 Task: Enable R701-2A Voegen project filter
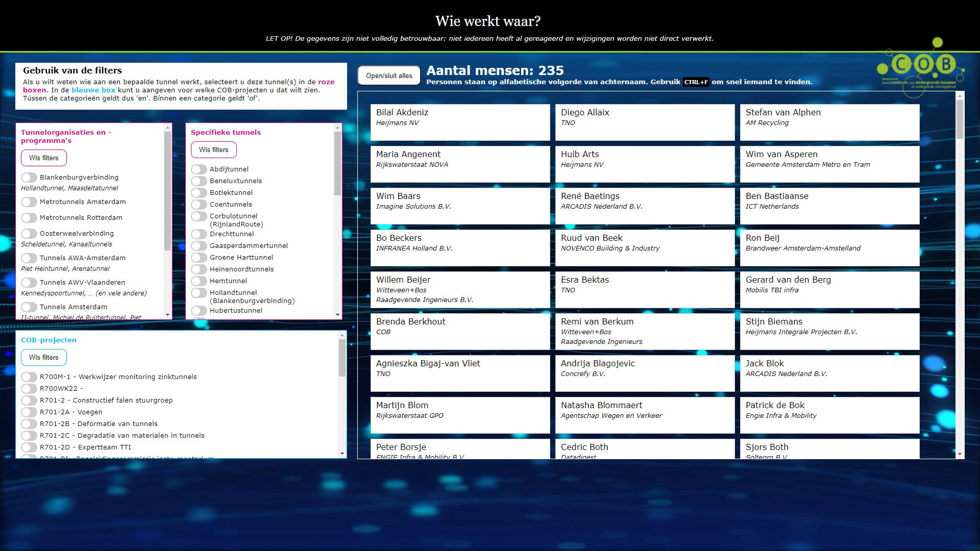pyautogui.click(x=29, y=412)
